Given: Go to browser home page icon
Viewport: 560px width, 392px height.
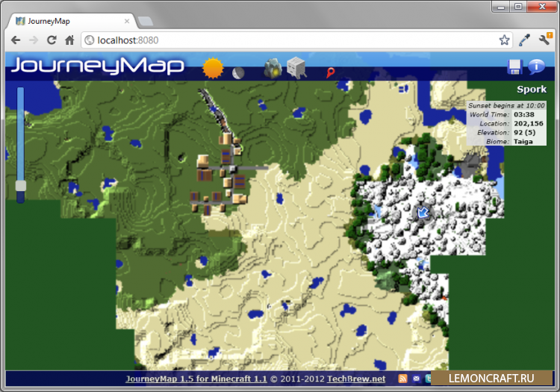Looking at the screenshot, I should pyautogui.click(x=69, y=40).
